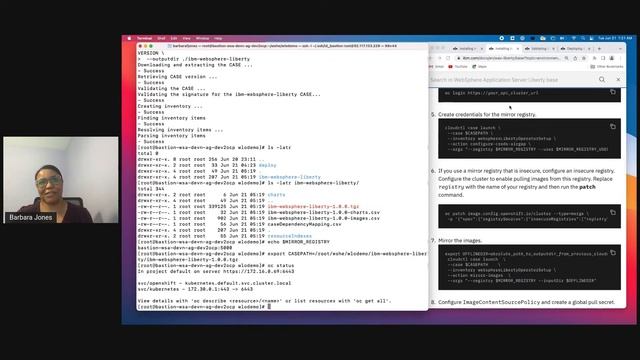Open the Terminal menu in menu bar
The width and height of the screenshot is (640, 360).
point(144,38)
